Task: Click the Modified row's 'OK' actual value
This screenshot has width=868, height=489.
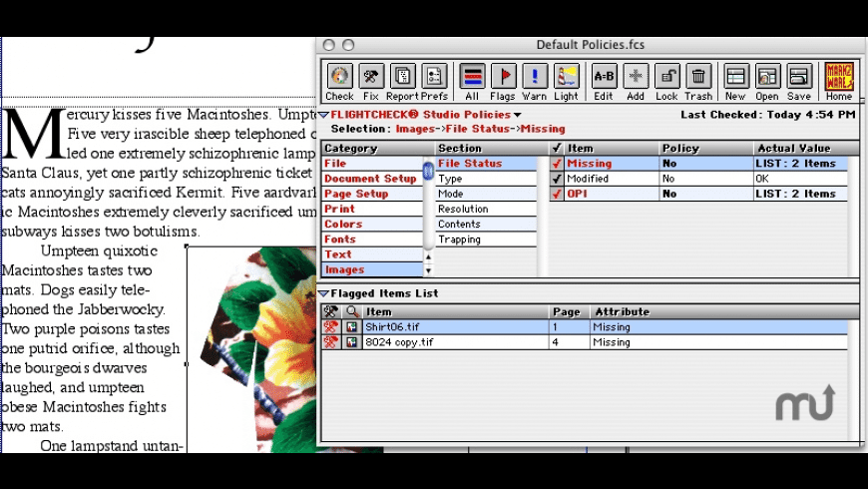Action: click(761, 179)
